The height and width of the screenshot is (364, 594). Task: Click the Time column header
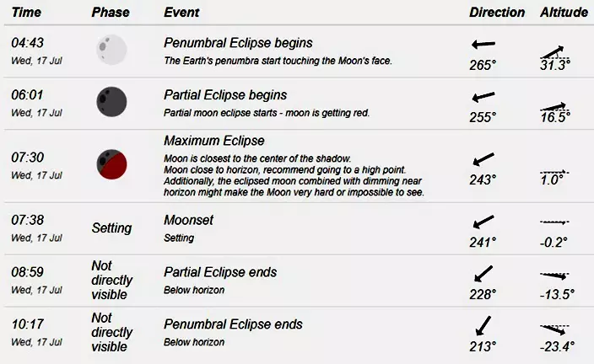pyautogui.click(x=26, y=13)
